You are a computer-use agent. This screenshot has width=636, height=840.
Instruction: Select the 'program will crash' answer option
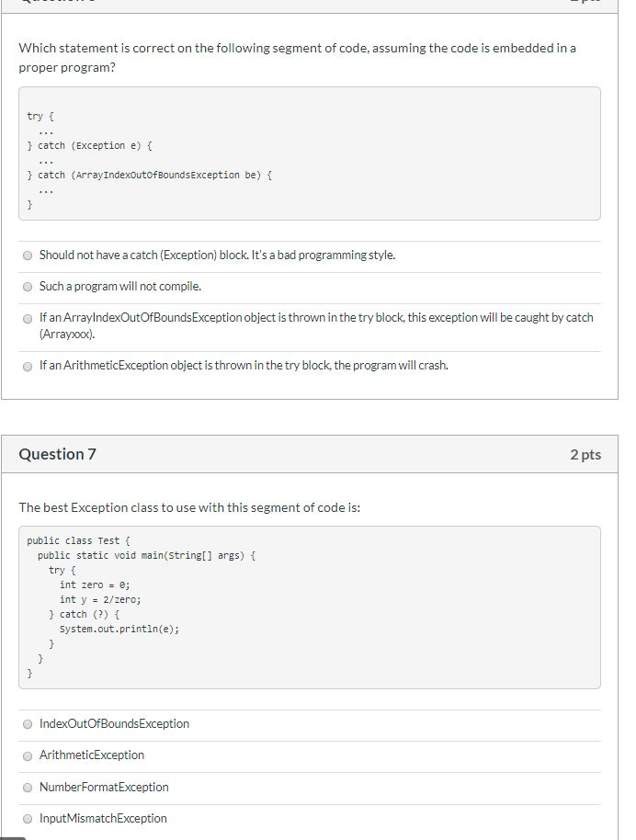28,365
